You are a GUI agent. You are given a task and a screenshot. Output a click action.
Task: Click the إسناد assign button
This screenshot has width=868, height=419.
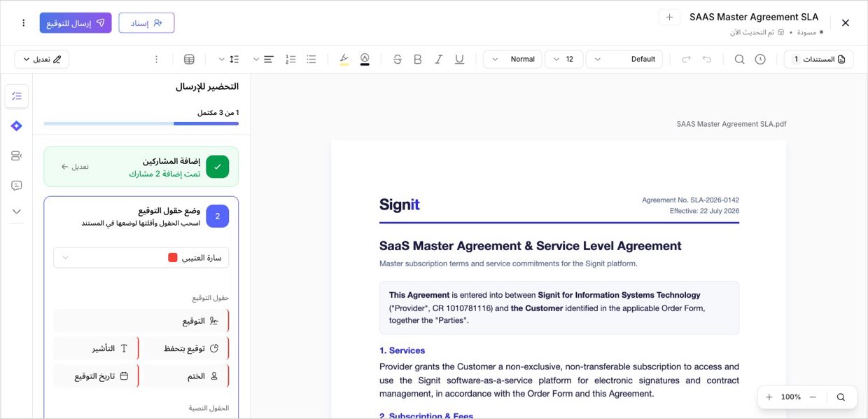tap(147, 23)
